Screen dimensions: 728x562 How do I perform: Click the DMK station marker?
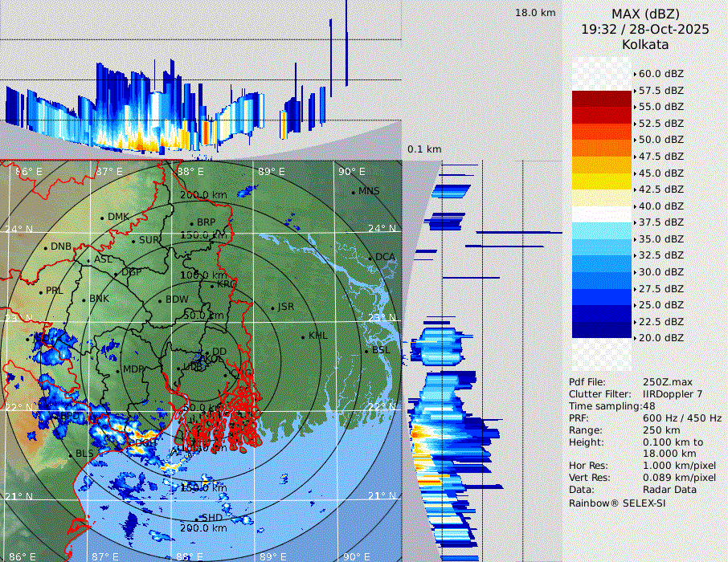[102, 218]
